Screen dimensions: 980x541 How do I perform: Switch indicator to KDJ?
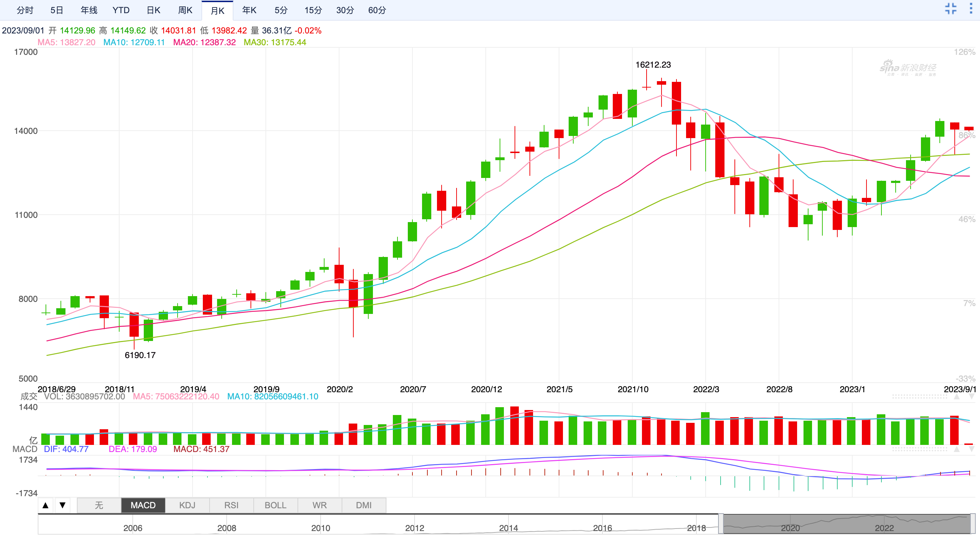pos(187,505)
